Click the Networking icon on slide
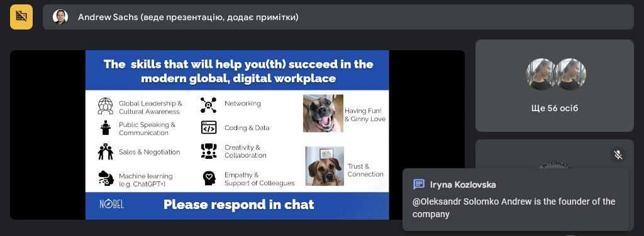644x236 pixels. click(x=208, y=105)
